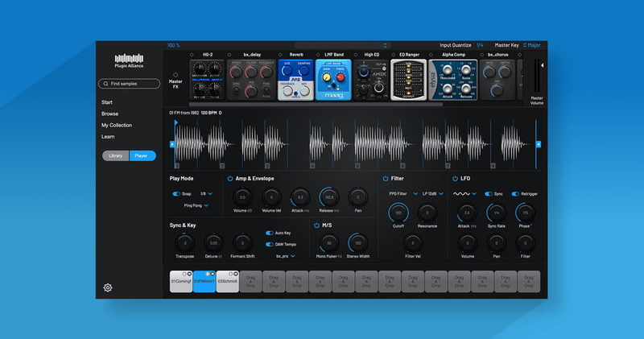Click the bx_chorus effect enable circle

[x=481, y=55]
